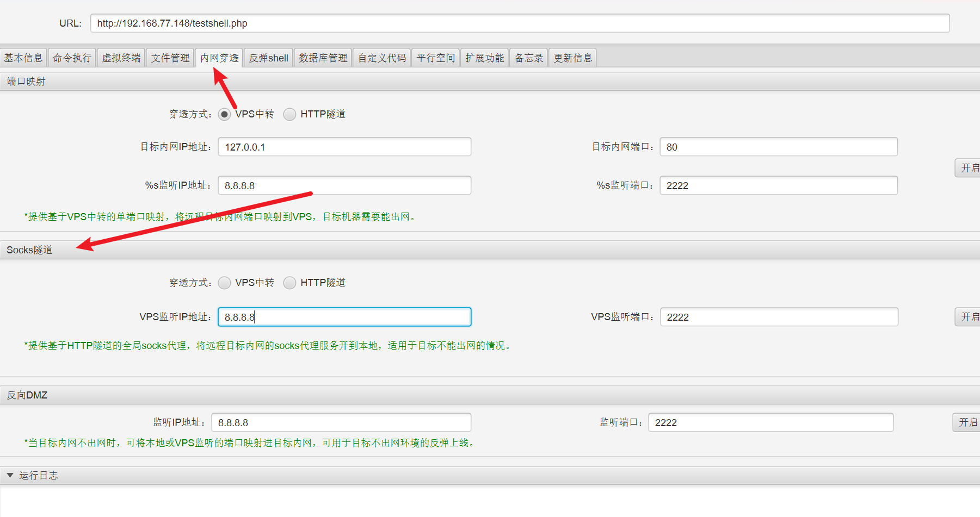The height and width of the screenshot is (517, 980).
Task: Go to the 文件管理 tab
Action: point(170,58)
